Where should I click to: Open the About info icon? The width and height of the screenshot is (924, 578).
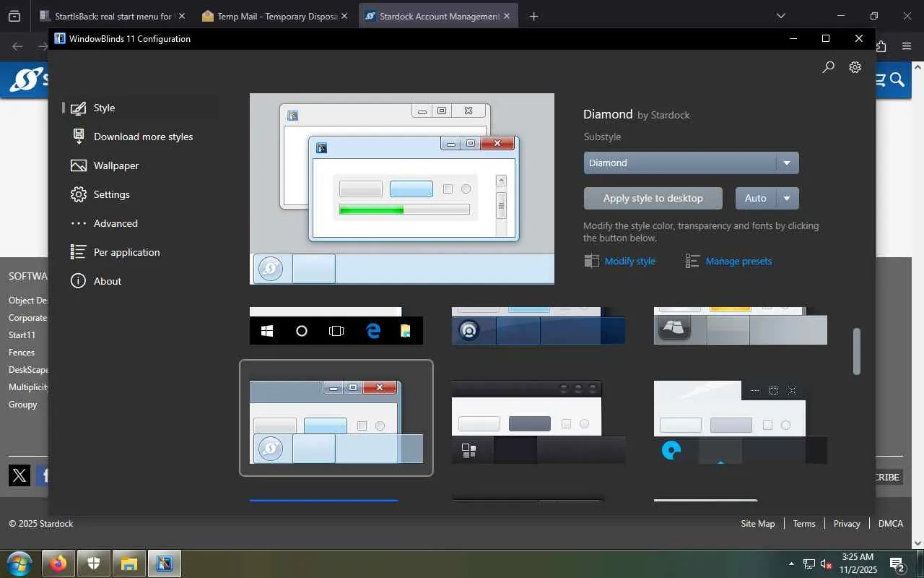point(79,281)
